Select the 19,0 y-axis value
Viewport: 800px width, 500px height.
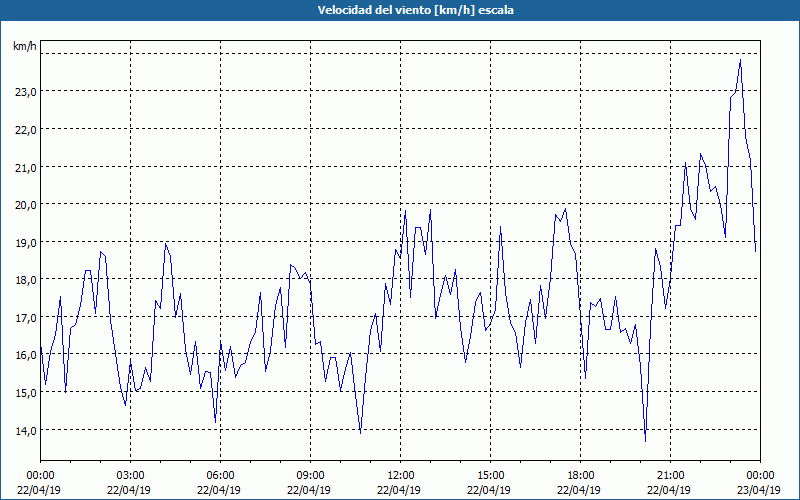pos(26,242)
